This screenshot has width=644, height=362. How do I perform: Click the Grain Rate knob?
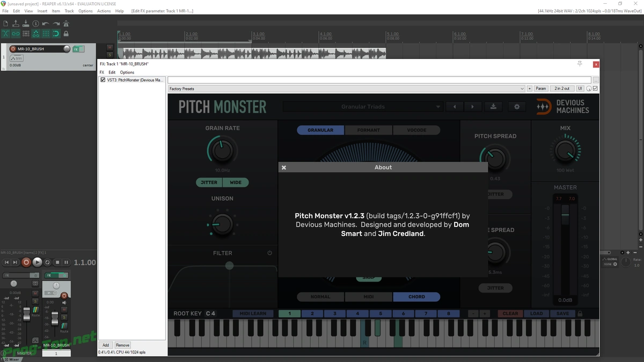[222, 151]
